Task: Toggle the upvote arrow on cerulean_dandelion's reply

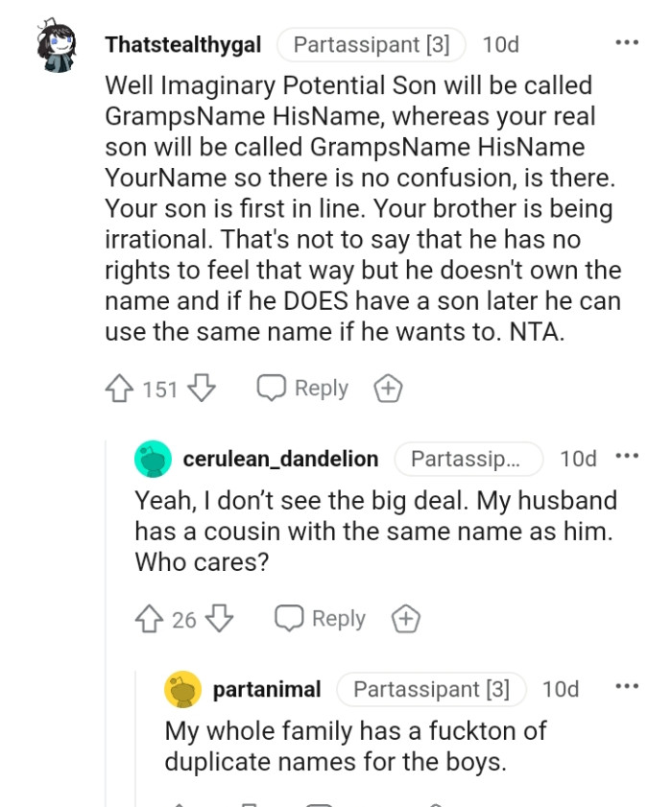Action: [x=149, y=619]
